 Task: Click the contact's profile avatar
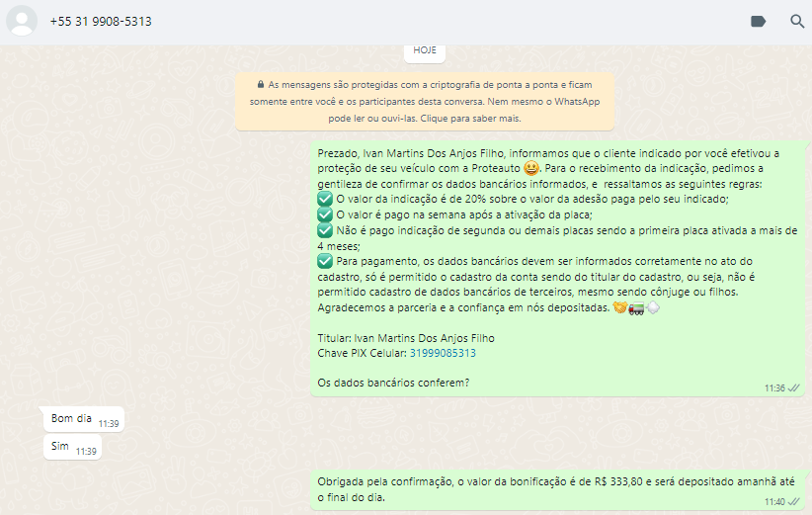coord(22,21)
